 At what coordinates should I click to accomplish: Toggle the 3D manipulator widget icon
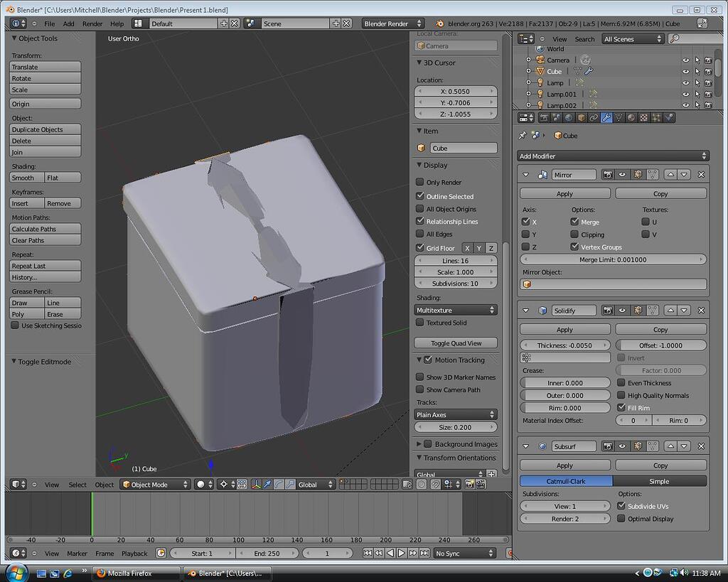[x=256, y=485]
